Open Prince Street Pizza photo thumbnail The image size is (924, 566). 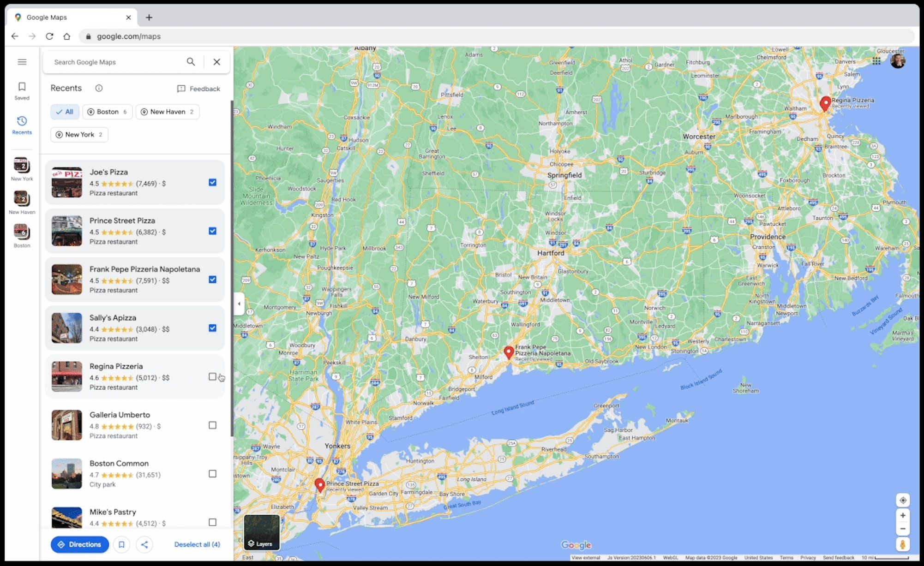click(67, 231)
